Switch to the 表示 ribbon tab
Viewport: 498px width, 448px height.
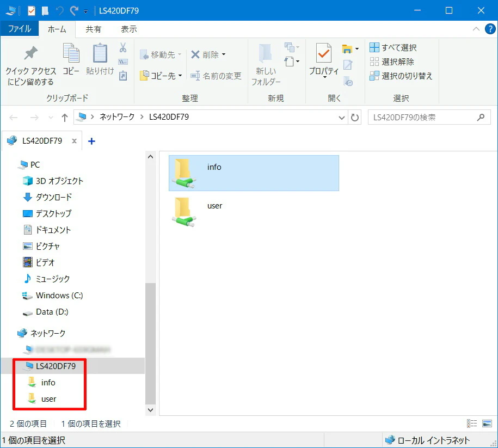coord(129,29)
